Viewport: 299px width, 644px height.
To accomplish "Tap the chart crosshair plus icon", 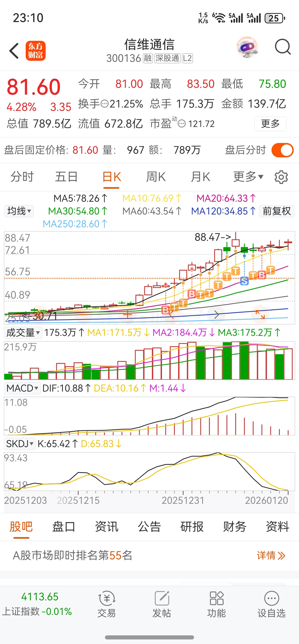I will tap(127, 314).
